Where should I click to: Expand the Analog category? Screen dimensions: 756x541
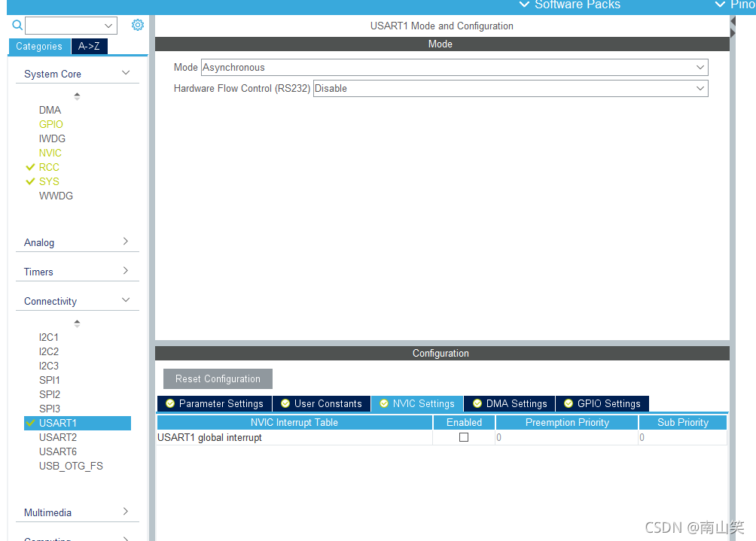tap(78, 242)
